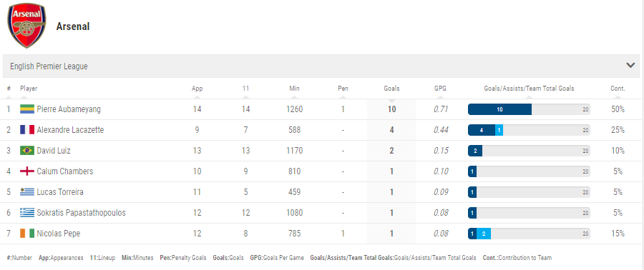Click the France flag beside Alexandre Lacazette
644x270 pixels.
(27, 130)
